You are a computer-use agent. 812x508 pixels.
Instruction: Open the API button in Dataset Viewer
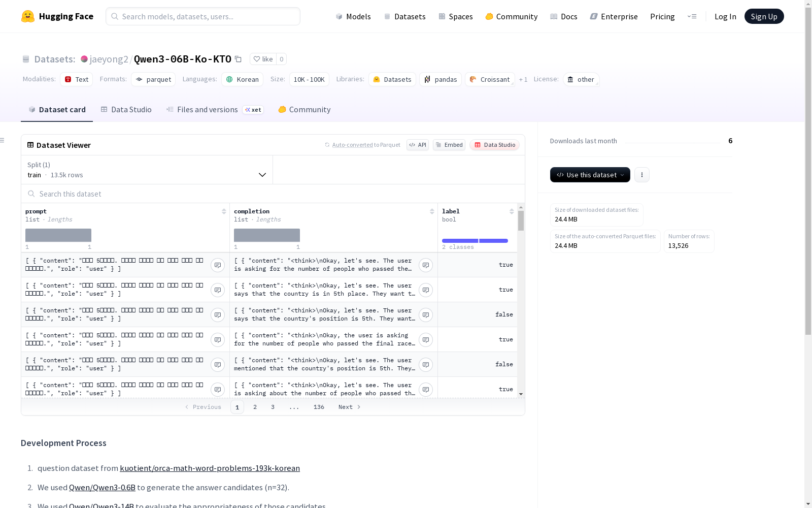tap(418, 145)
